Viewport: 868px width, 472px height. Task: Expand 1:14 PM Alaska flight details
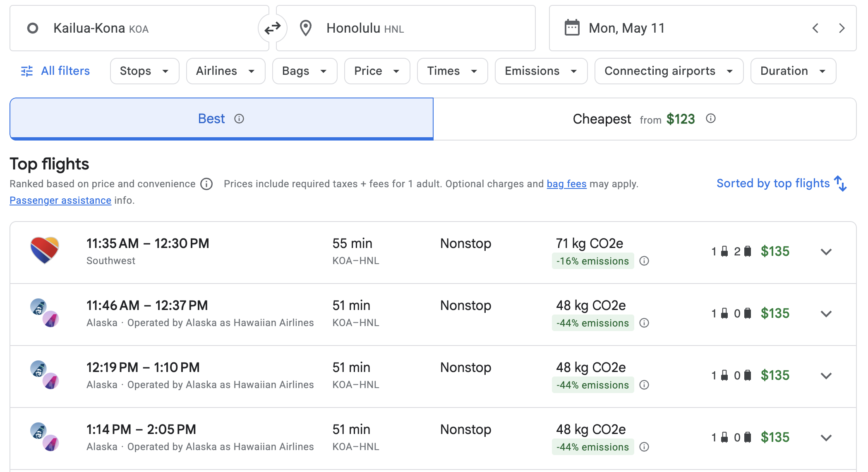pyautogui.click(x=826, y=438)
